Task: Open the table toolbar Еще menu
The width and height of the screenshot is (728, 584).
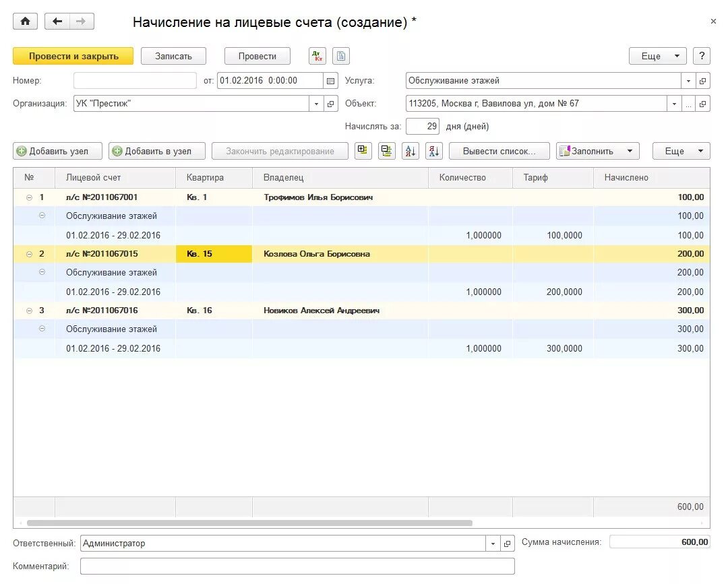Action: point(681,151)
